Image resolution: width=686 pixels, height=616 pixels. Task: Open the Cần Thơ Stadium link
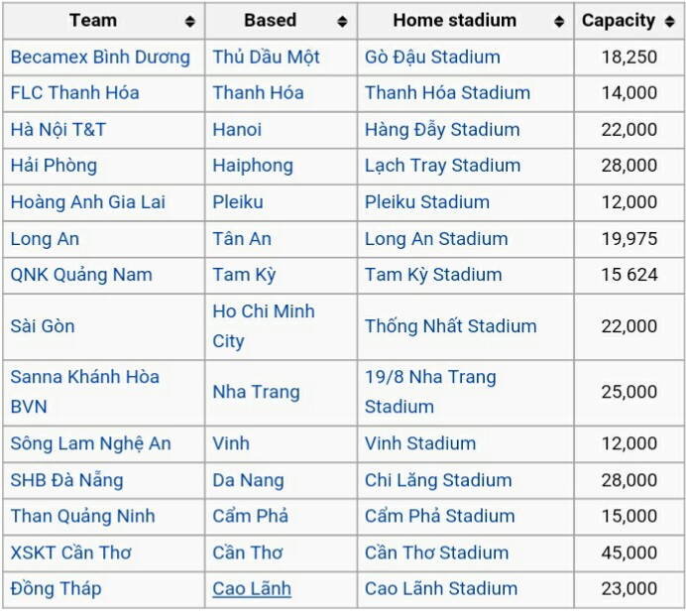pyautogui.click(x=436, y=553)
